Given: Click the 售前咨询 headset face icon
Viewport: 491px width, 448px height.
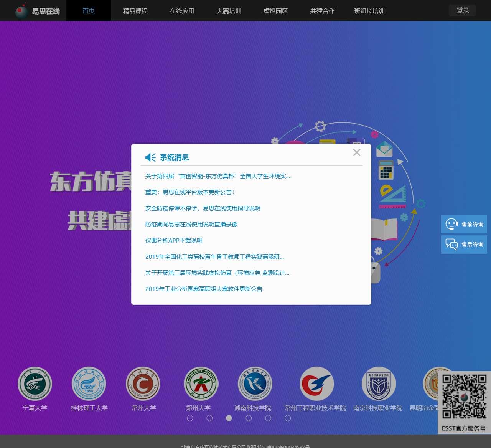Looking at the screenshot, I should tap(452, 224).
